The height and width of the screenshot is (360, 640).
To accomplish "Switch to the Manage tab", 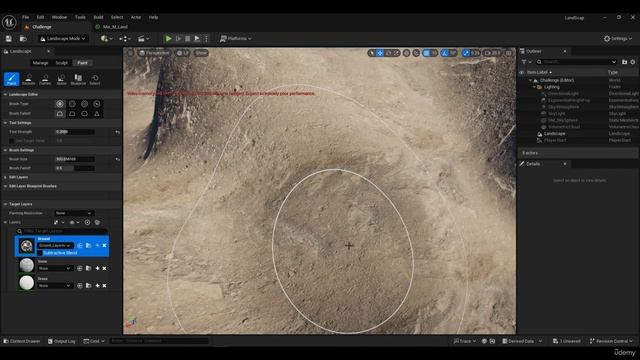I will pos(40,63).
